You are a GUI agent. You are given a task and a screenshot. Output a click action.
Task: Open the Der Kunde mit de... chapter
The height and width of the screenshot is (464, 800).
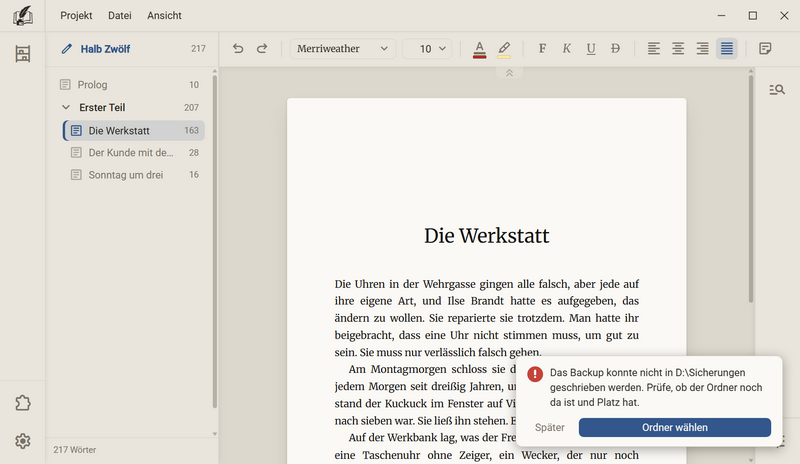pyautogui.click(x=134, y=153)
